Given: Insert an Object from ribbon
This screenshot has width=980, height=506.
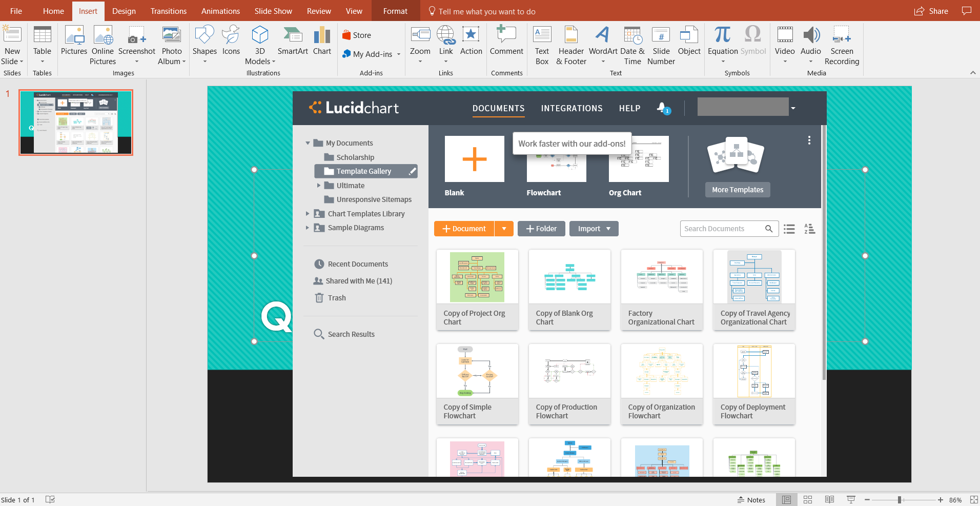Looking at the screenshot, I should pyautogui.click(x=689, y=41).
